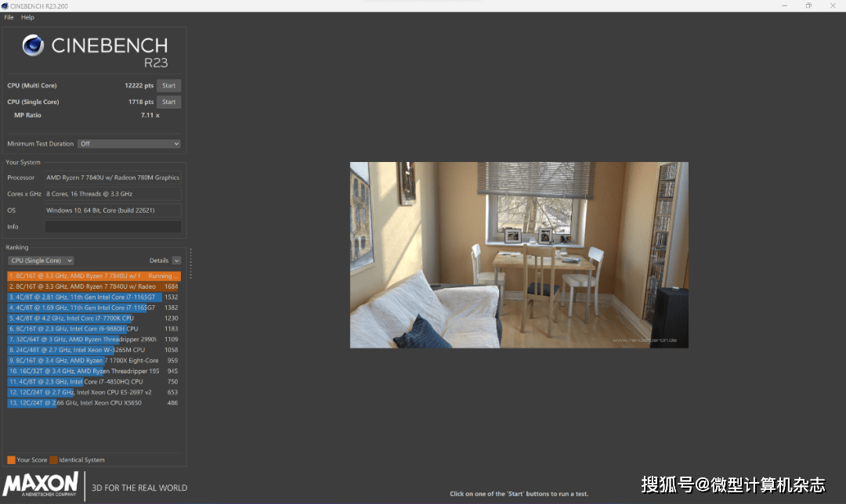The width and height of the screenshot is (846, 504).
Task: Click the orange Your Score legend swatch
Action: tap(11, 460)
